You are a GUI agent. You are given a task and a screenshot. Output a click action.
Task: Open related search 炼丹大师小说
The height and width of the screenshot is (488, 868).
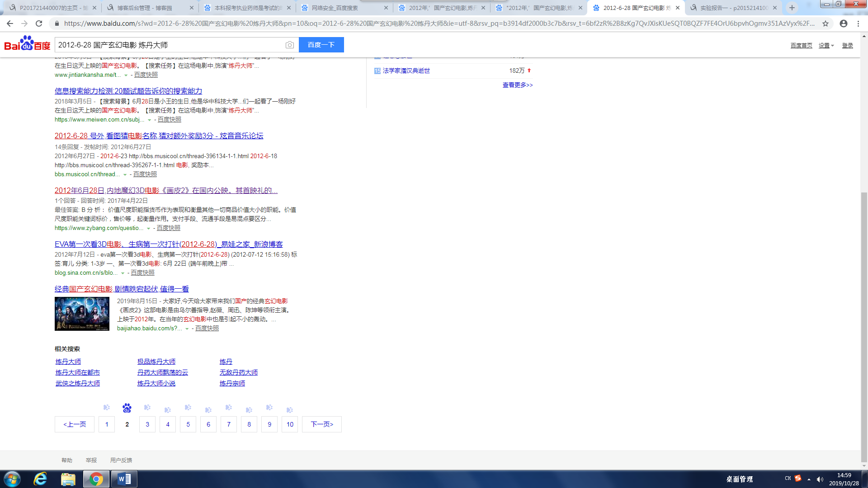coord(156,383)
